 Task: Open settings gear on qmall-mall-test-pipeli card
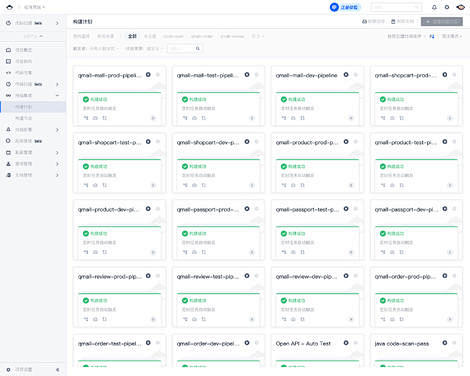pos(247,75)
